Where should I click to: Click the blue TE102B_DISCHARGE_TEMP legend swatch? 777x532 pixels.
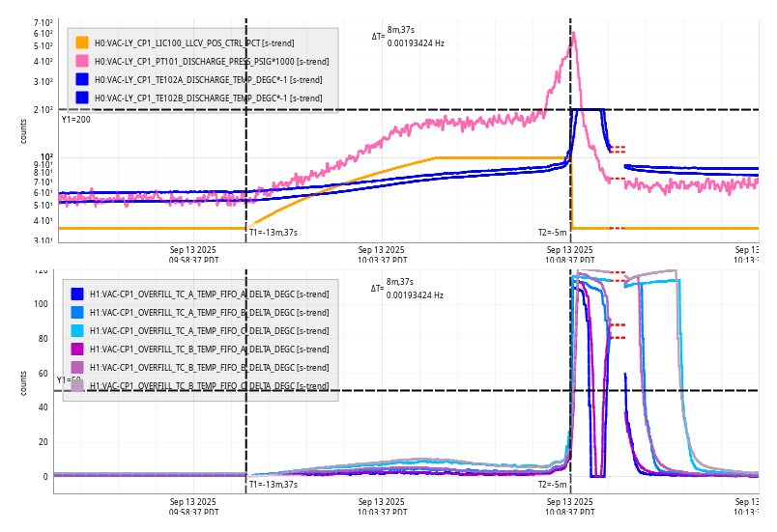pos(82,98)
